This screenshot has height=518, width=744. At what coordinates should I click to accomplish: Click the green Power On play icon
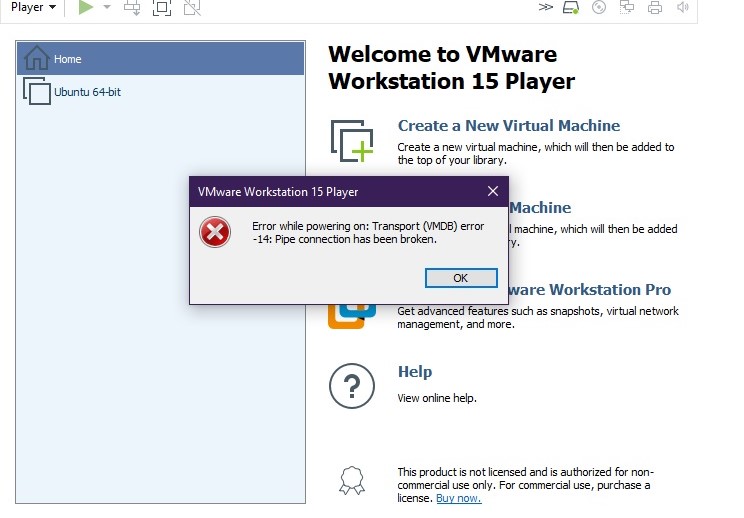pyautogui.click(x=85, y=7)
